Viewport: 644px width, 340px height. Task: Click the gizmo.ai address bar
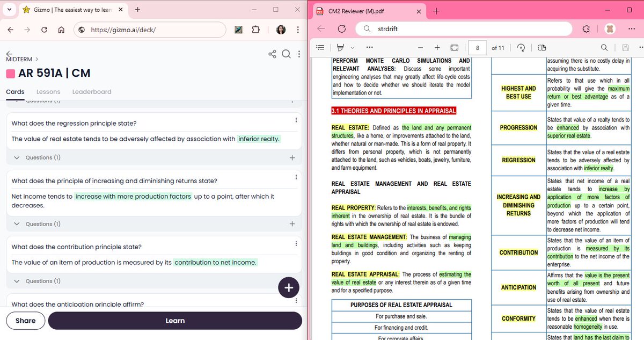(150, 30)
